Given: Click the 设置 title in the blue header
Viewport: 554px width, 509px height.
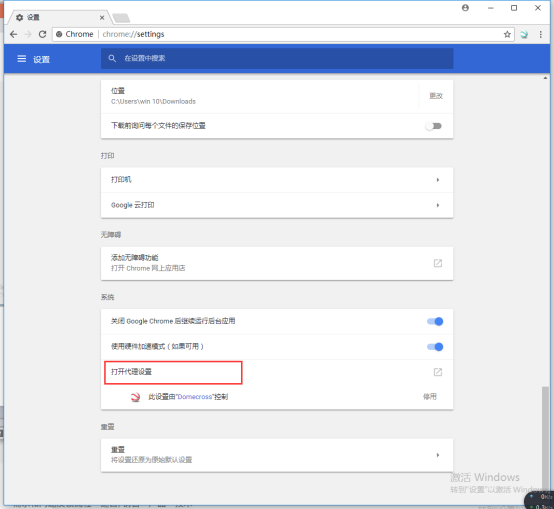Looking at the screenshot, I should 42,59.
